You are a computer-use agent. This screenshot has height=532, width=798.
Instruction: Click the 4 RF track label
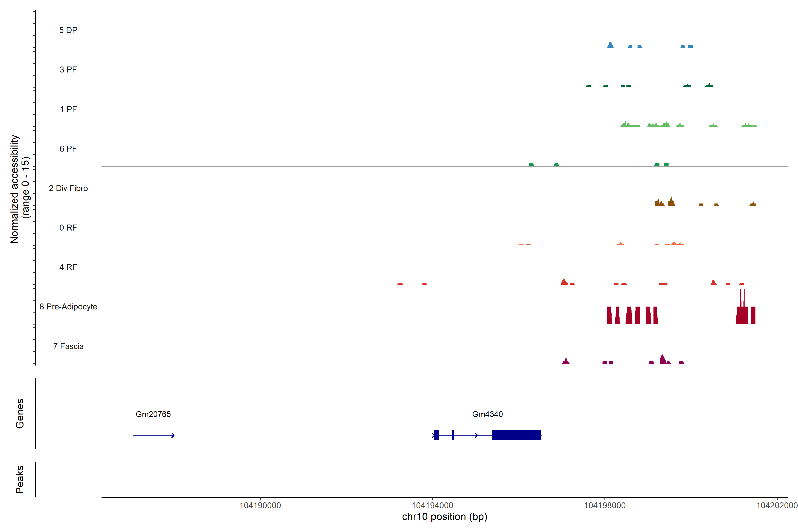(x=68, y=267)
